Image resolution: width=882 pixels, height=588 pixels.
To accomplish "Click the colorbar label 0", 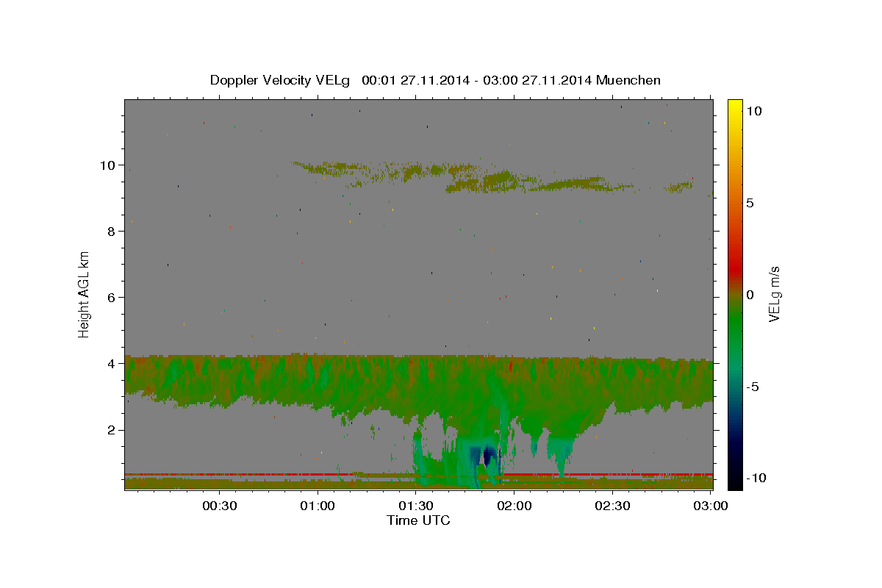I will click(750, 295).
